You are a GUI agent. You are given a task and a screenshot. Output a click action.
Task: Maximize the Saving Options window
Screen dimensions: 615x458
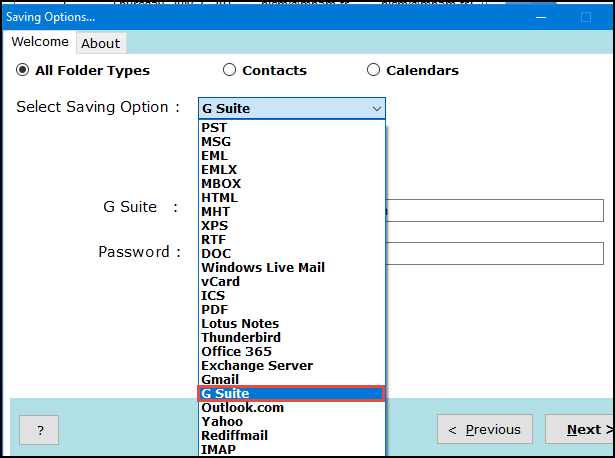[586, 17]
